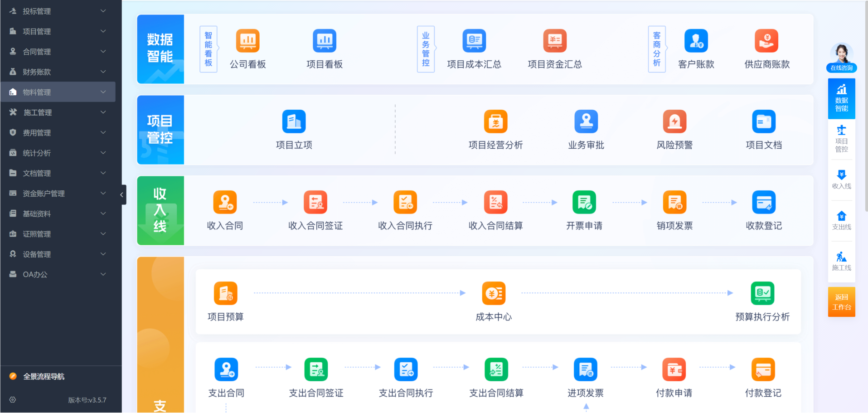Select the 项目立项 icon

pyautogui.click(x=293, y=121)
